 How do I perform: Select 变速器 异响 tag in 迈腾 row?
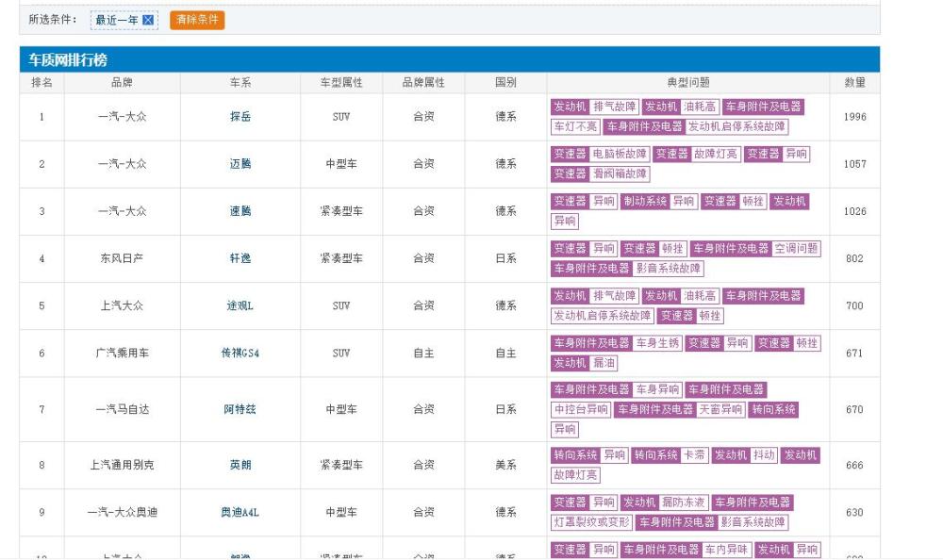click(x=776, y=154)
